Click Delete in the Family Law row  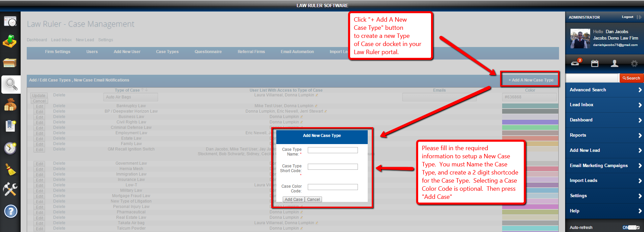[59, 144]
